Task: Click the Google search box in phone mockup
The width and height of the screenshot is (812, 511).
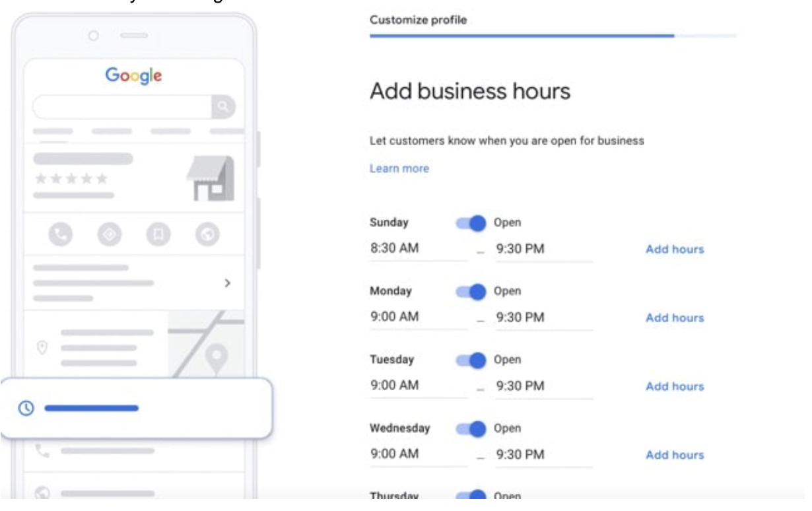Action: [x=122, y=106]
